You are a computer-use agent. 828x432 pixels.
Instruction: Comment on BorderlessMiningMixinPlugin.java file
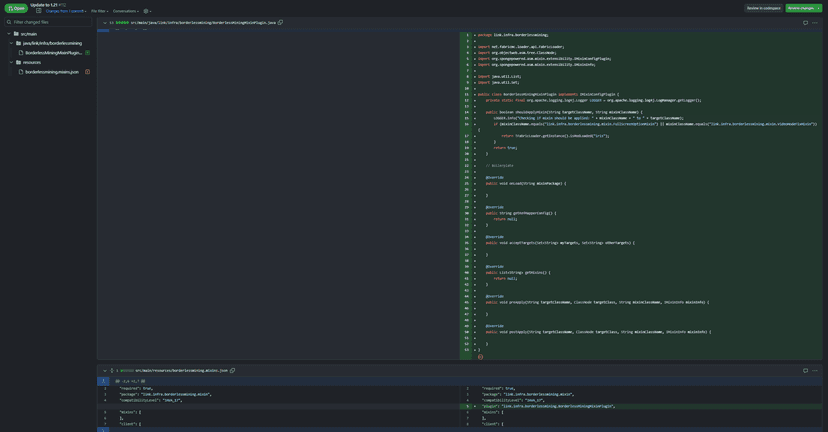(x=805, y=23)
